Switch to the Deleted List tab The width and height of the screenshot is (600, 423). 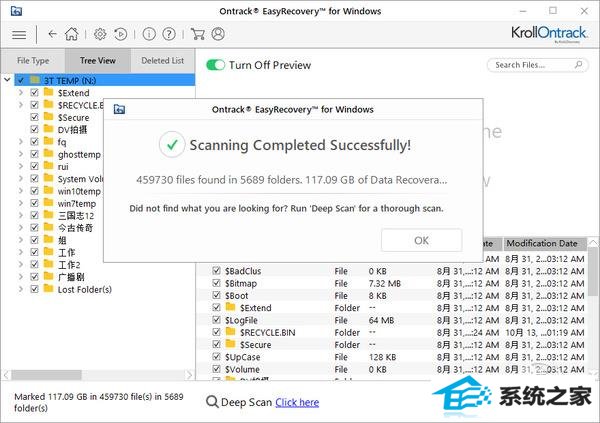pos(163,60)
